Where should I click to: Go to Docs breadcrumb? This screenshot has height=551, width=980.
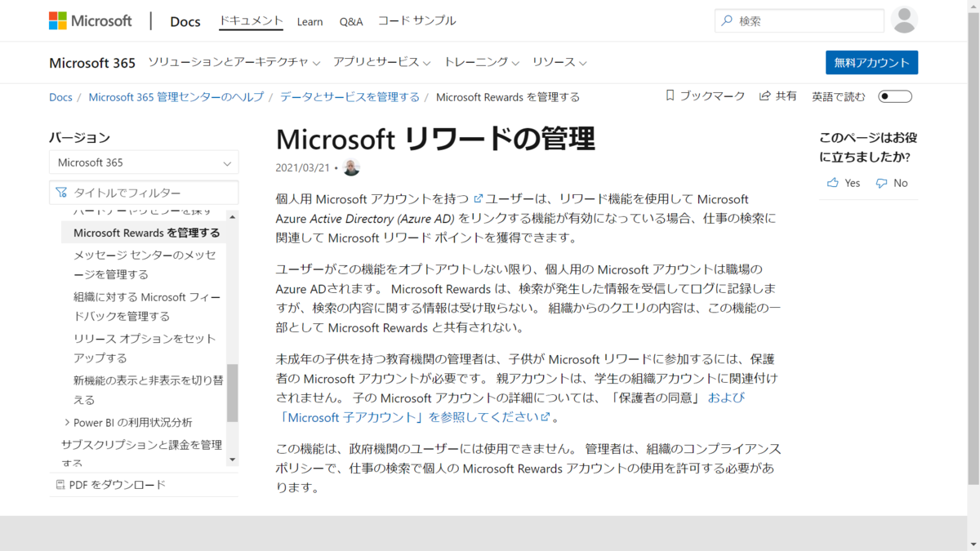click(60, 96)
